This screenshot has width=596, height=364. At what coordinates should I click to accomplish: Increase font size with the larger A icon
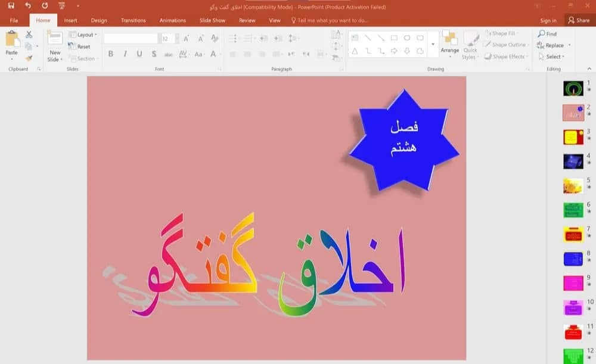186,38
